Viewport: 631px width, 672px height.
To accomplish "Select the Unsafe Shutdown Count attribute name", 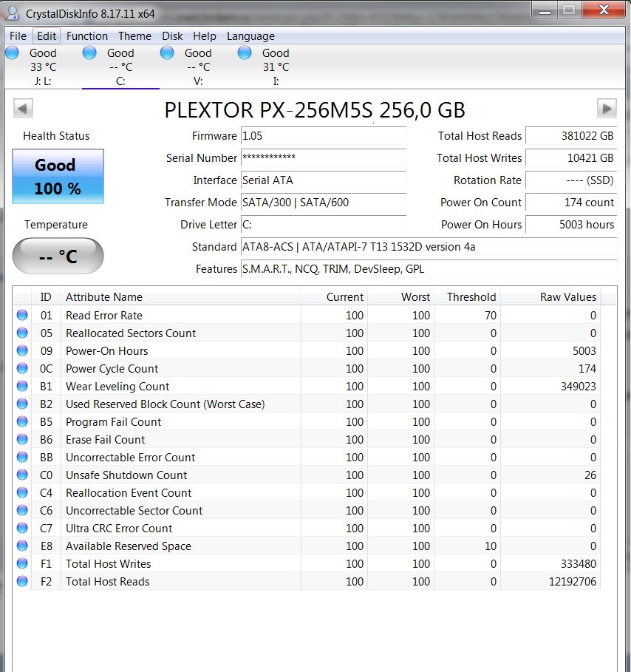I will click(x=126, y=475).
